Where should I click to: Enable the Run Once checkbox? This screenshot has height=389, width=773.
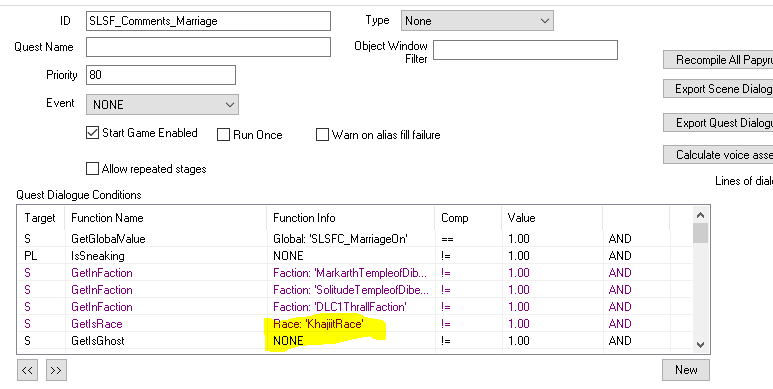click(223, 135)
